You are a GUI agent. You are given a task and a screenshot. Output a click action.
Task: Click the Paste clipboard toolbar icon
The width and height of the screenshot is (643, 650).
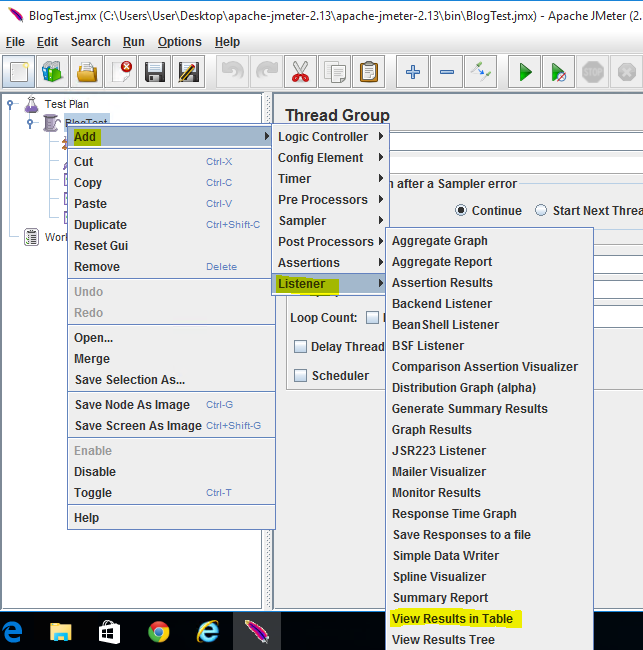pyautogui.click(x=369, y=72)
